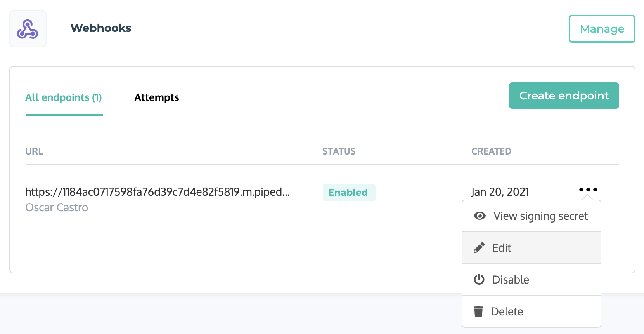Click the Enabled status badge
Viewport: 644px width, 334px height.
tap(348, 192)
